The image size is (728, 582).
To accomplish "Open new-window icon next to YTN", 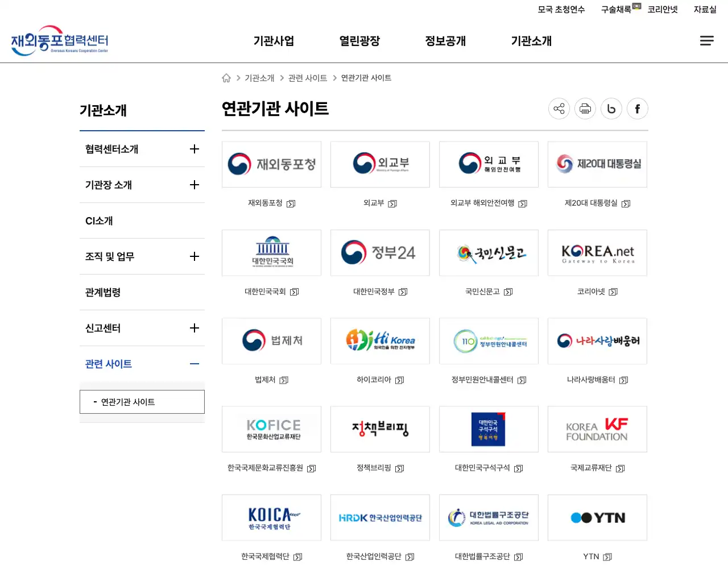I will [x=607, y=557].
